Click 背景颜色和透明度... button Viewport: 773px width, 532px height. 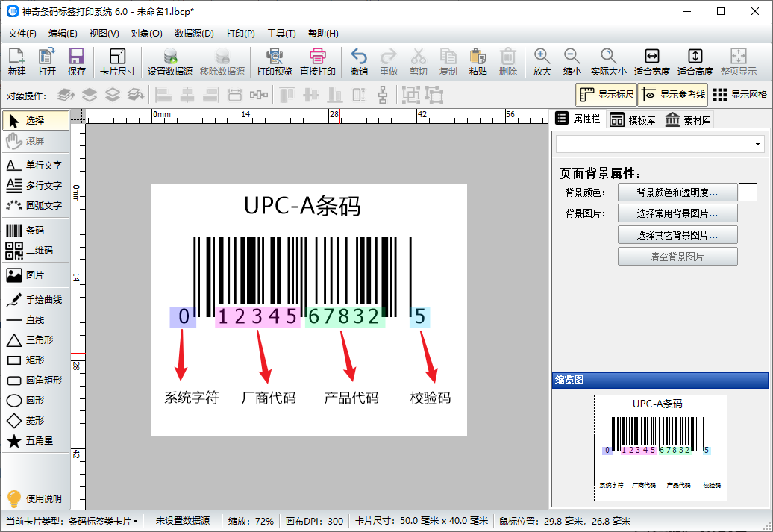(x=677, y=193)
